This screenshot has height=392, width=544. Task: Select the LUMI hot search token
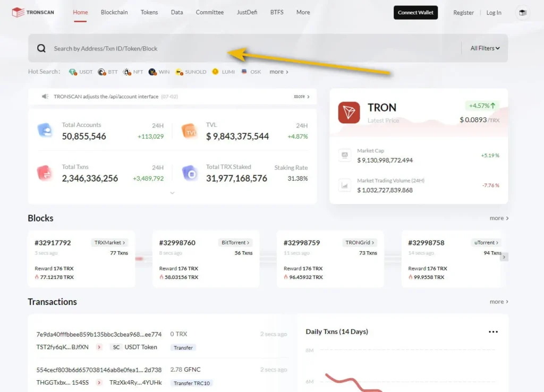pyautogui.click(x=224, y=72)
